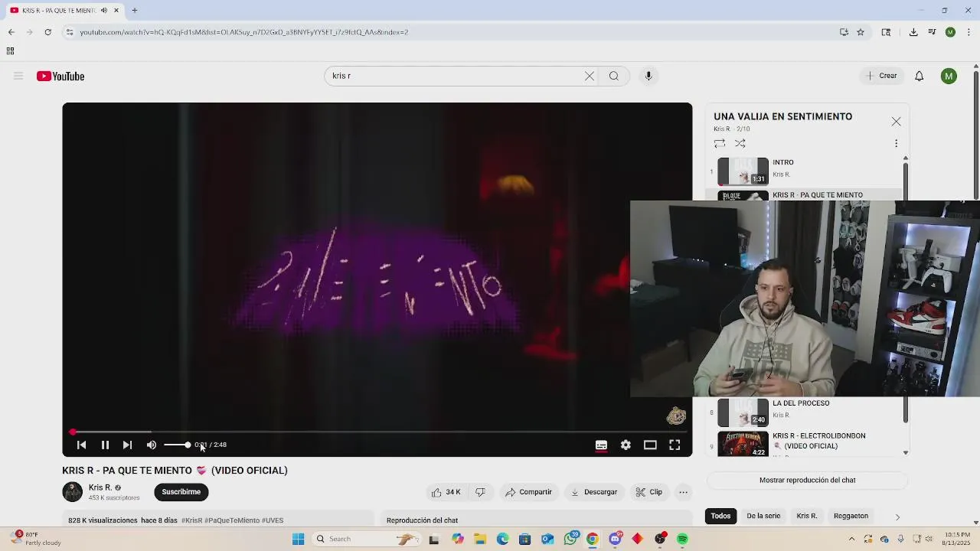The height and width of the screenshot is (551, 980).
Task: Toggle playlist shuffle
Action: tap(740, 143)
